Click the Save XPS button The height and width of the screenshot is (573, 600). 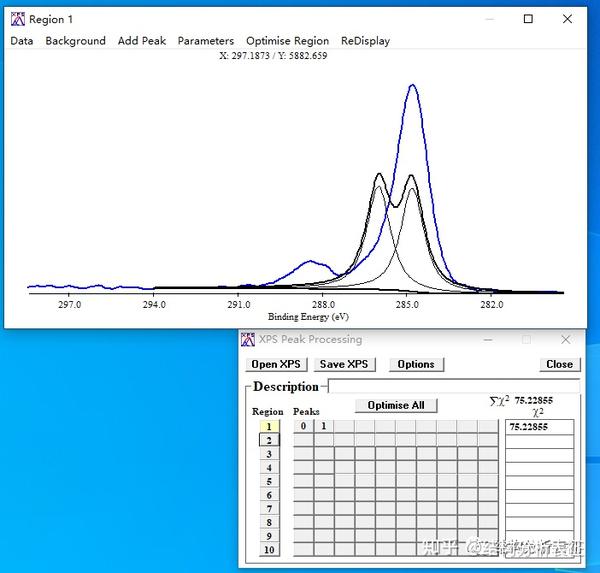344,364
